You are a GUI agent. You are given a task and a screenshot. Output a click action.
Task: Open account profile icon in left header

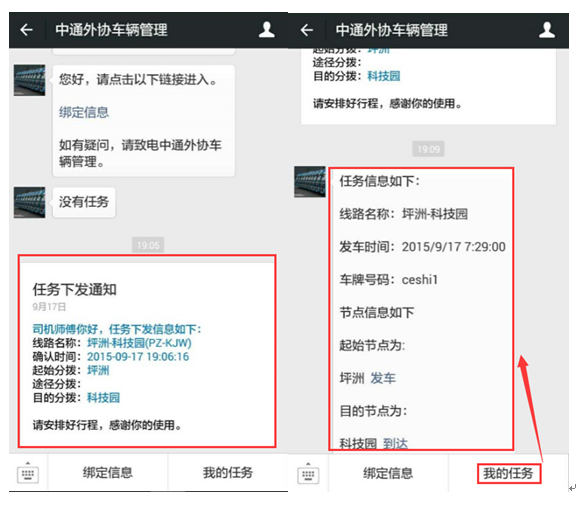[x=267, y=30]
